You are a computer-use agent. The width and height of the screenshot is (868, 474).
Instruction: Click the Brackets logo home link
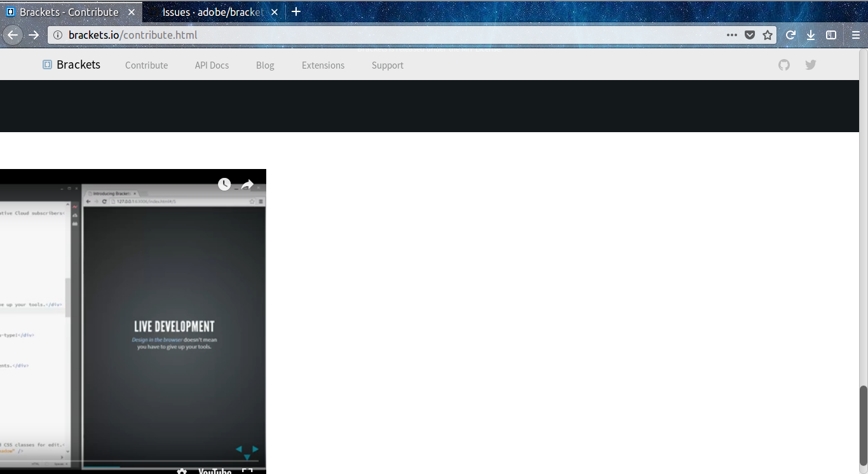[72, 65]
